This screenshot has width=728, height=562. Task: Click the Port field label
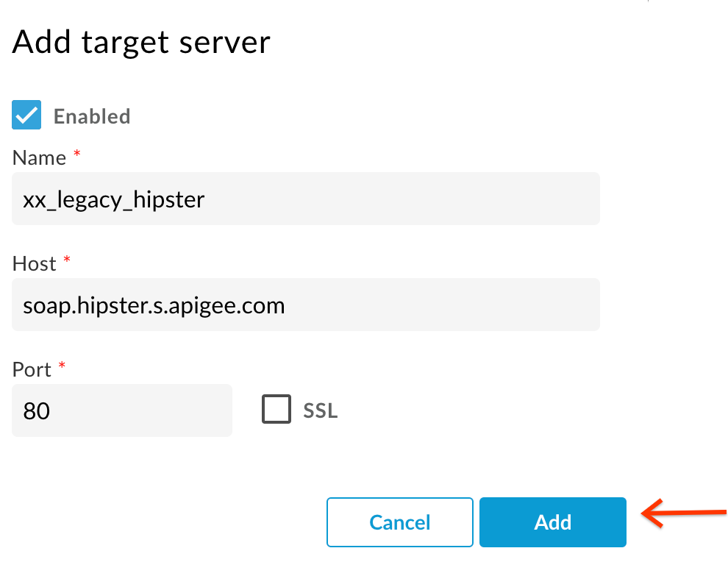click(32, 370)
